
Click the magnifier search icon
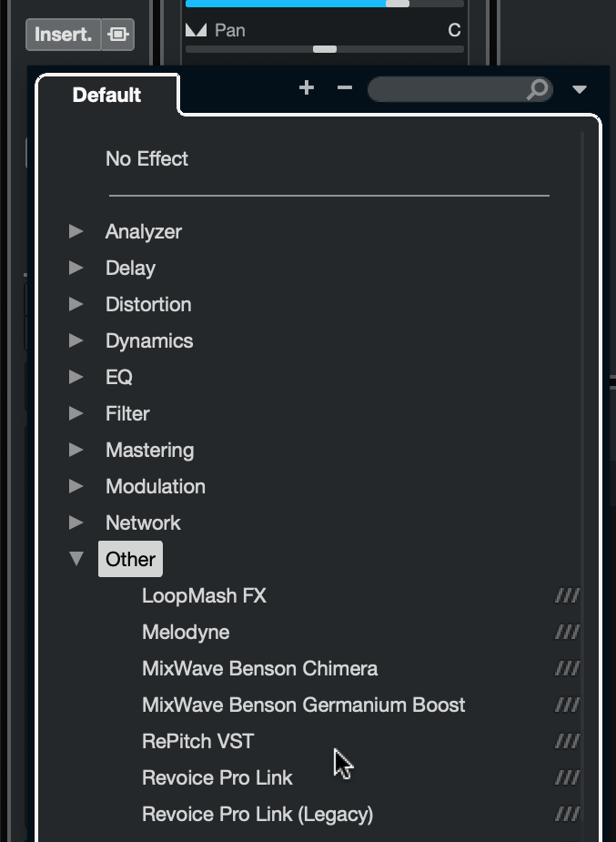click(x=537, y=89)
